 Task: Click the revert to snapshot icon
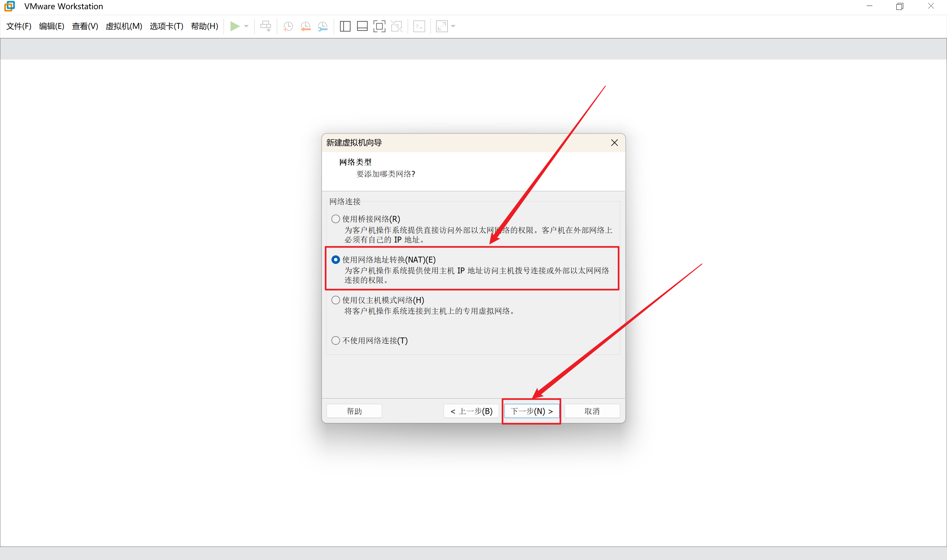pos(305,26)
